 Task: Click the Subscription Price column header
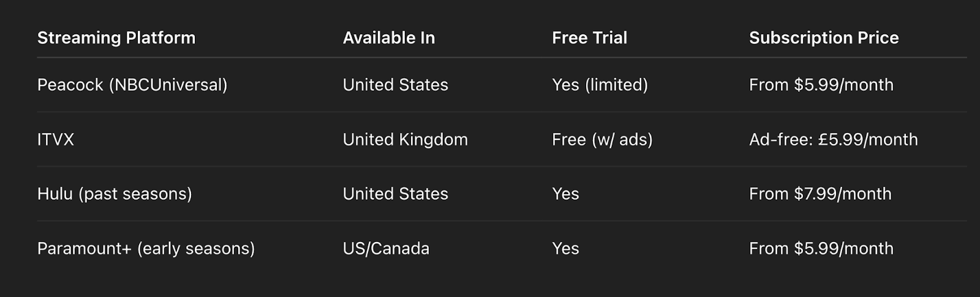[824, 38]
